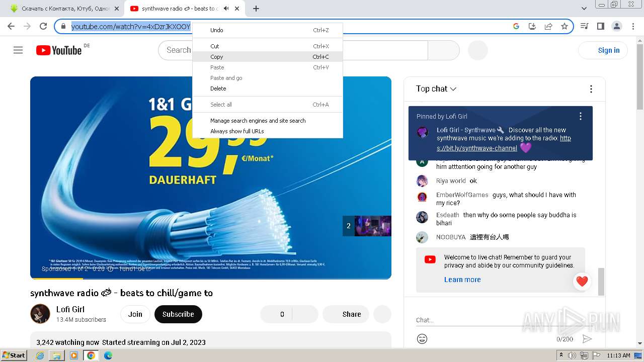Screen dimensions: 644x362
Task: Open Microsoft Edge from the taskbar
Action: [x=108, y=355]
